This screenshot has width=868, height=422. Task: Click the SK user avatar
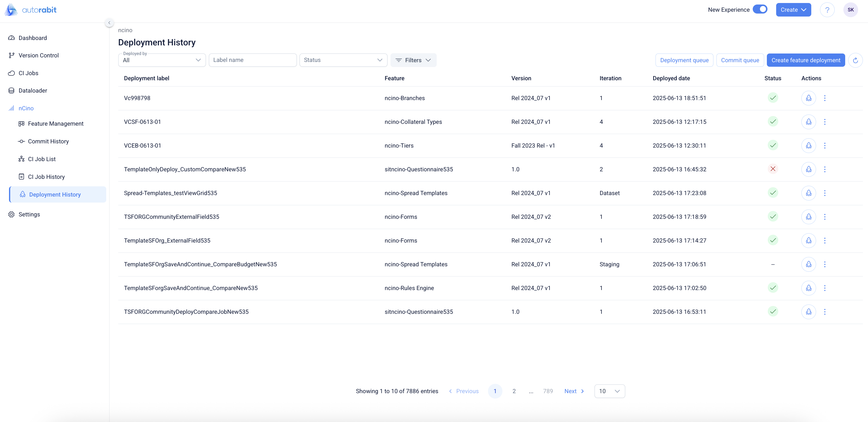tap(851, 10)
